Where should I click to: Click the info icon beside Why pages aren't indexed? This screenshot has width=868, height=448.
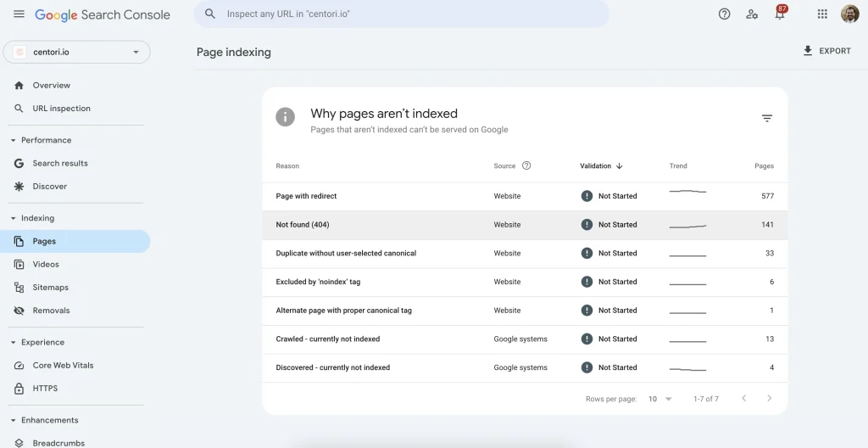tap(286, 117)
